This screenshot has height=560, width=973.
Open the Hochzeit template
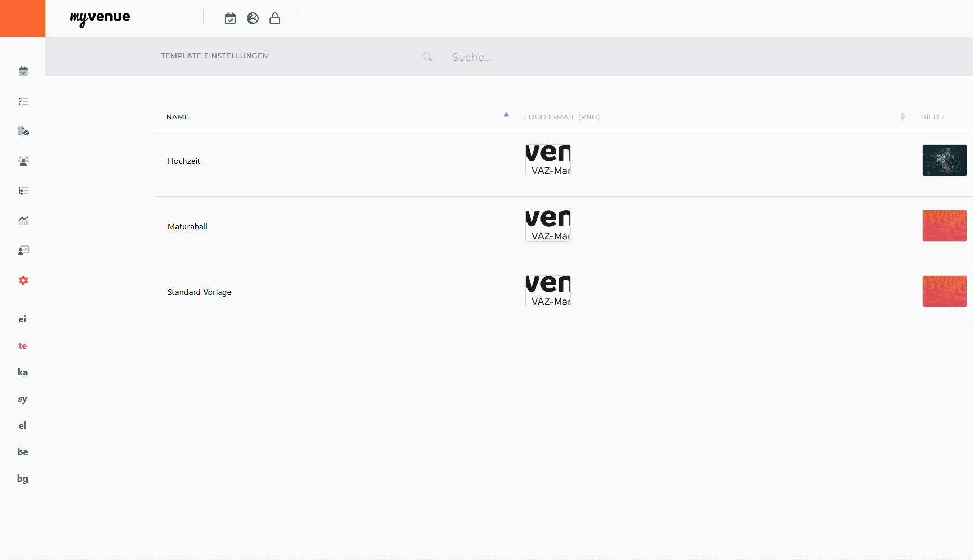(x=184, y=161)
